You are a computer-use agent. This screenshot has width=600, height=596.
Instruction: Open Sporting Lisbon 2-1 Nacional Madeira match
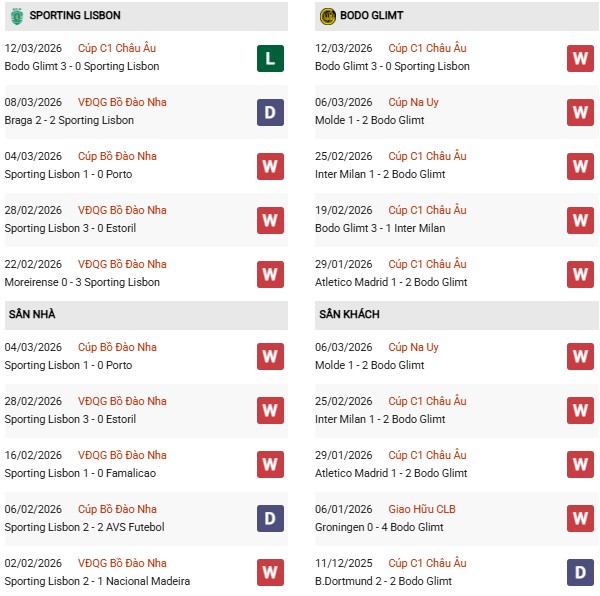coord(96,581)
